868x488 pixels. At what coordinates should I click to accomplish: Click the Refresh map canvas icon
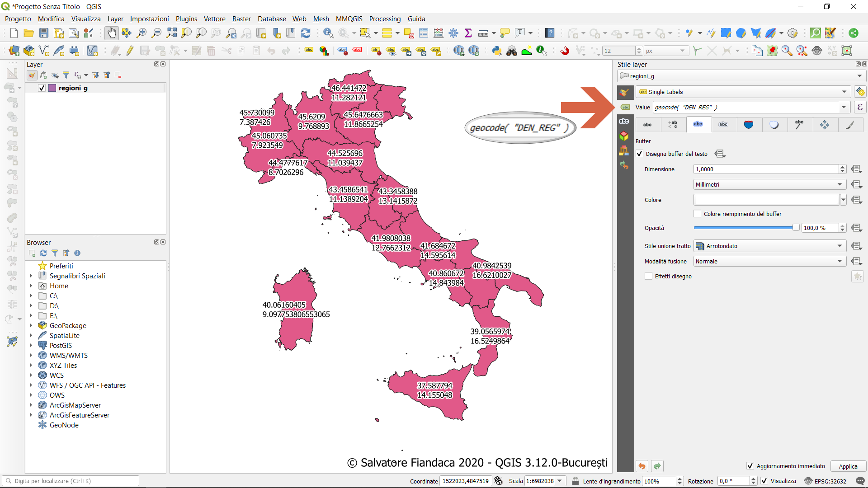pyautogui.click(x=306, y=33)
